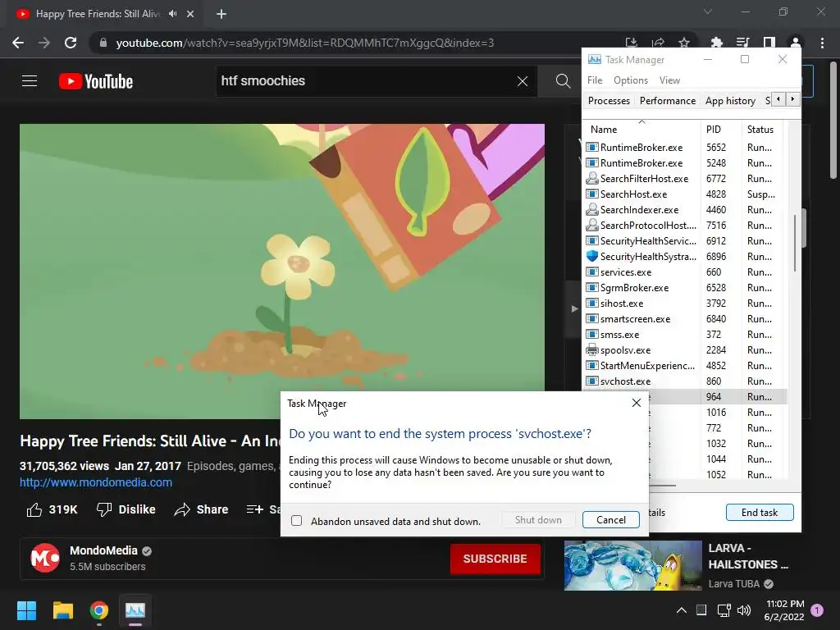Expand the playlist panel arrow
This screenshot has width=840, height=630.
(x=574, y=308)
